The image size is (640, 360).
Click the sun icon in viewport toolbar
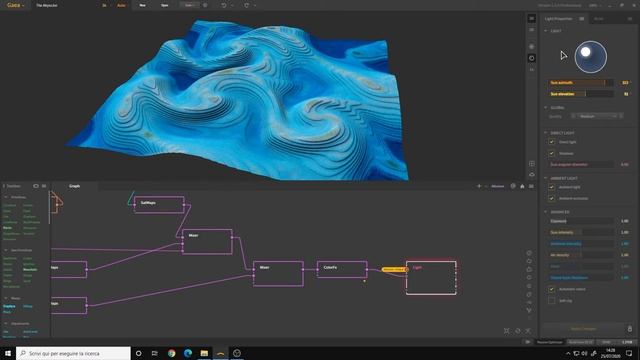(x=531, y=47)
